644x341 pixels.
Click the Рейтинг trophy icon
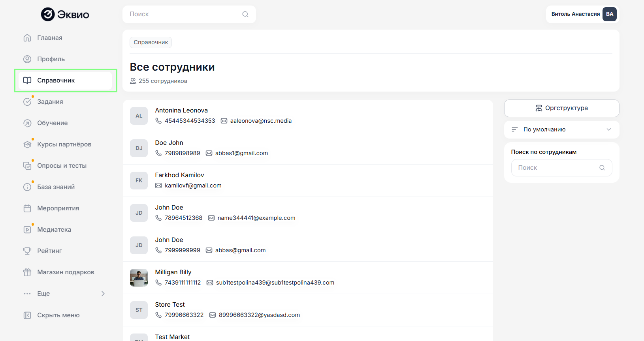pyautogui.click(x=27, y=251)
